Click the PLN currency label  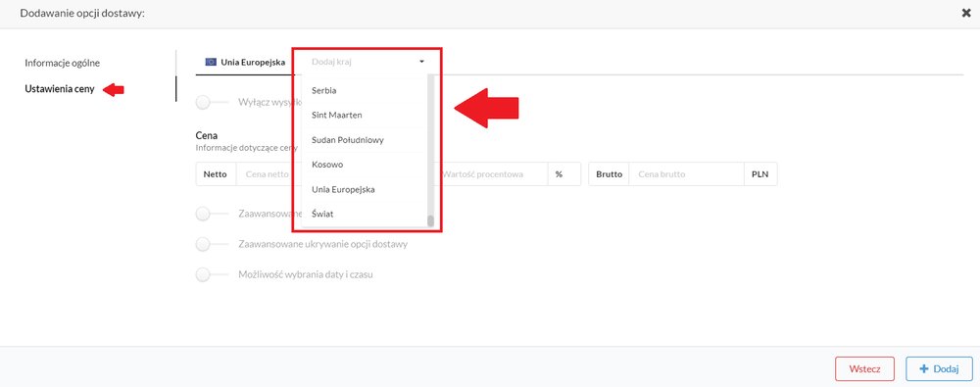pyautogui.click(x=760, y=174)
